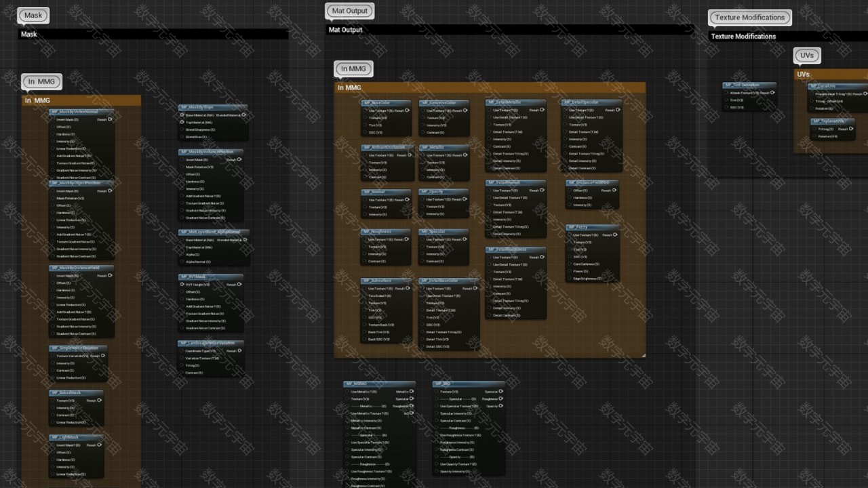This screenshot has width=868, height=488.
Task: Click the Result output pin on MF_RVTMask
Action: click(239, 285)
